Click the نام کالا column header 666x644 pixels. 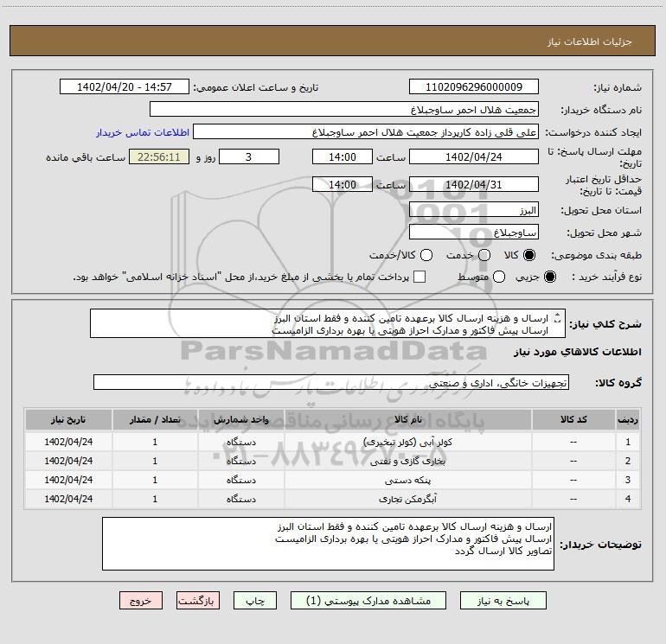(407, 419)
